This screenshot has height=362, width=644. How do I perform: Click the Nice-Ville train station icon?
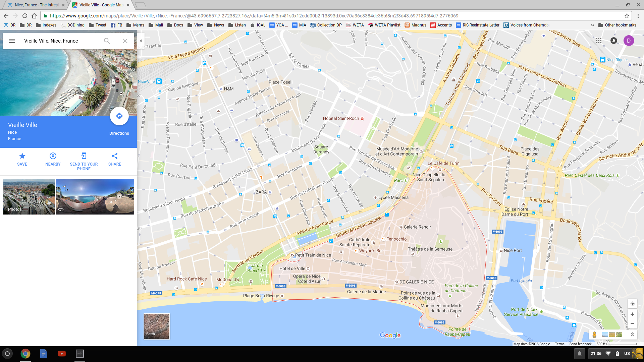pos(159,81)
